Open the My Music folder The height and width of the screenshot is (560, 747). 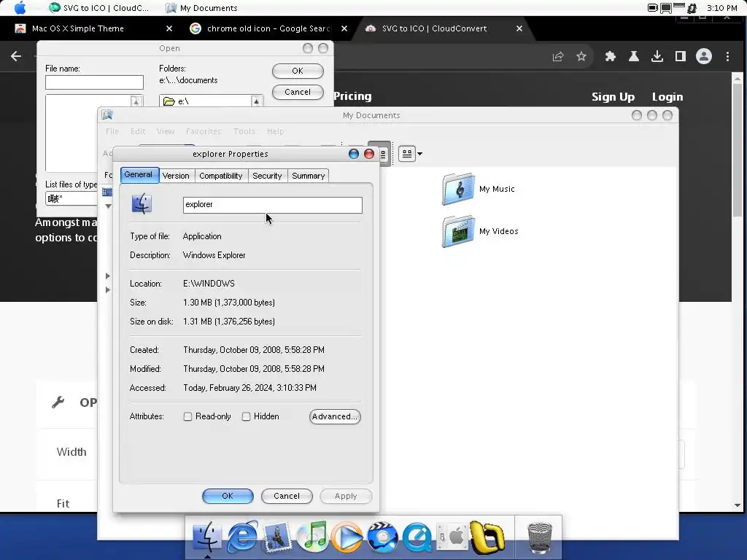tap(479, 189)
